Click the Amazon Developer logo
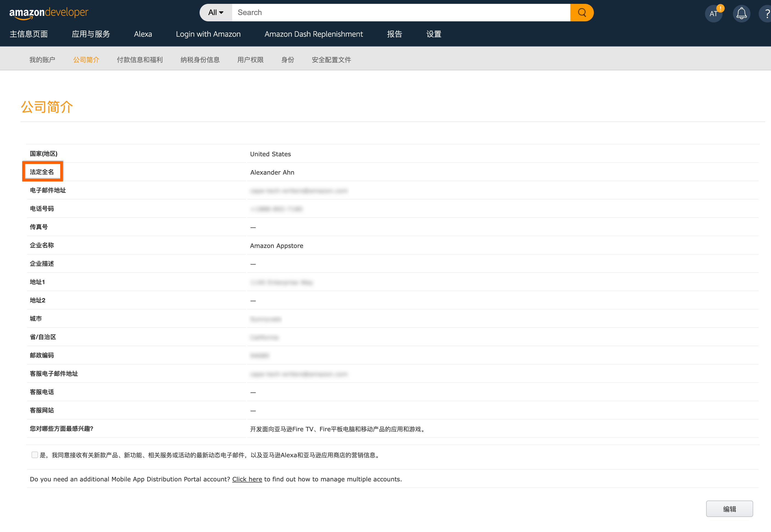This screenshot has width=771, height=532. coord(49,13)
